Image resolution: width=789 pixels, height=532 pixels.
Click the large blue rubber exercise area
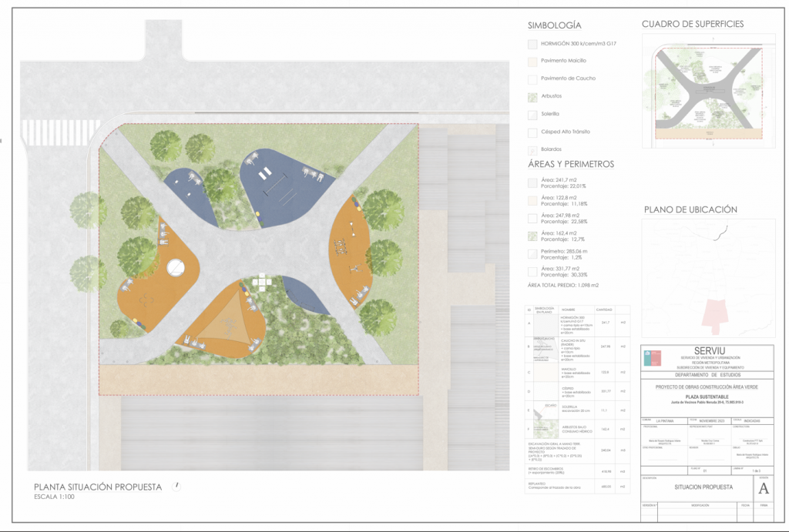click(284, 187)
